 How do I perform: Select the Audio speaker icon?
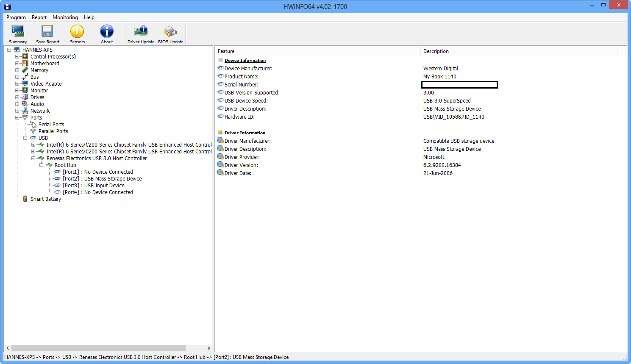(25, 104)
